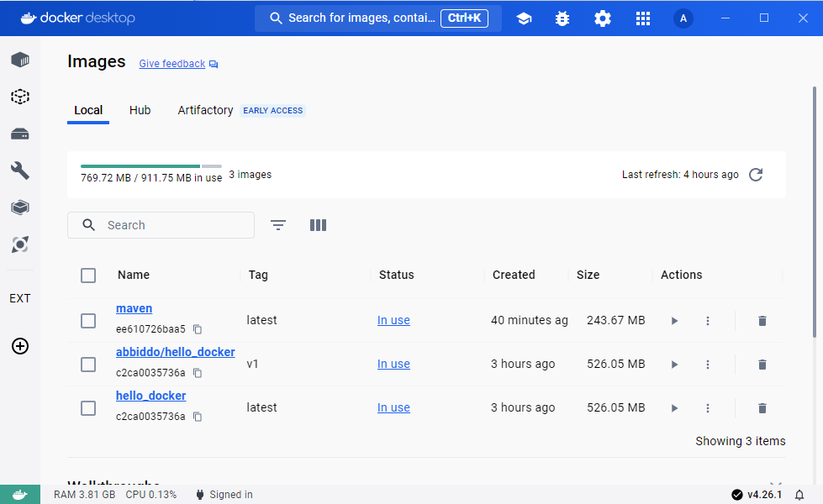This screenshot has width=823, height=504.
Task: Sort by the Size column header
Action: (x=588, y=275)
